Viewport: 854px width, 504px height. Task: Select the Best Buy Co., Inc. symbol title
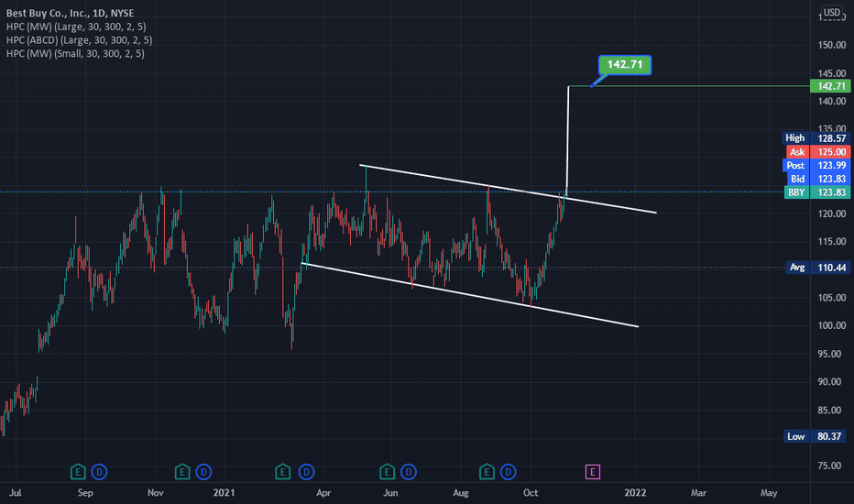(x=71, y=13)
